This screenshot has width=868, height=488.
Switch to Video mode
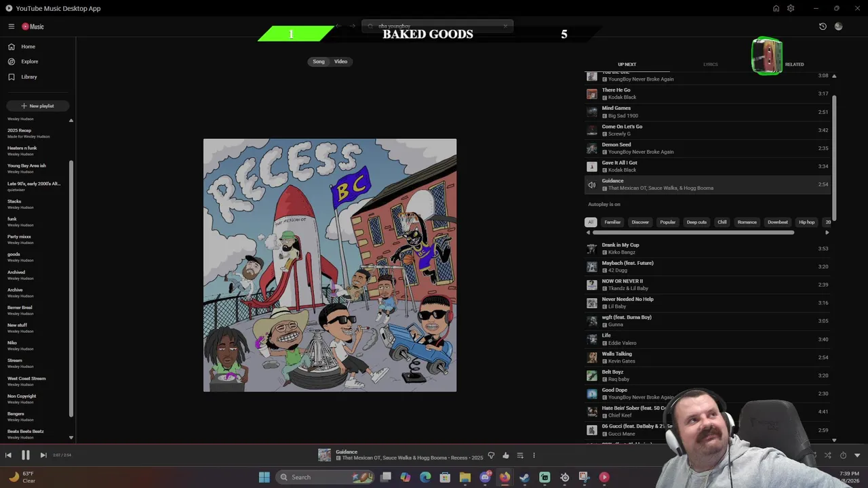tap(340, 62)
